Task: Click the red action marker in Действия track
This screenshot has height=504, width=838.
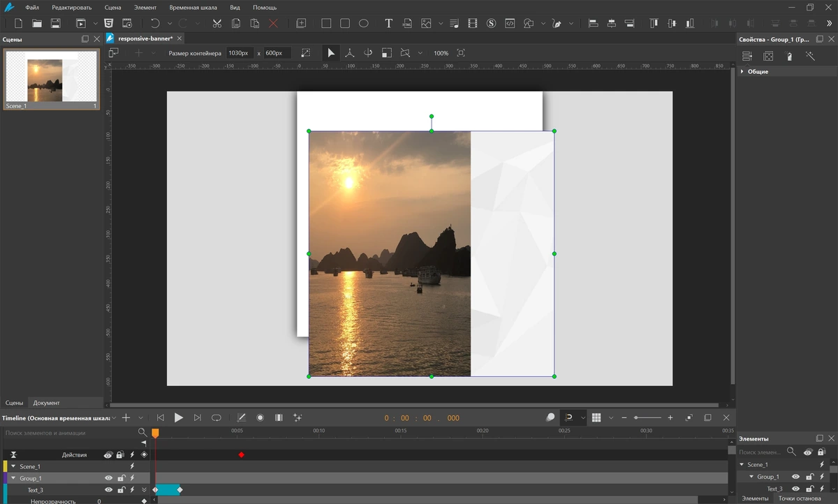Action: click(x=242, y=454)
